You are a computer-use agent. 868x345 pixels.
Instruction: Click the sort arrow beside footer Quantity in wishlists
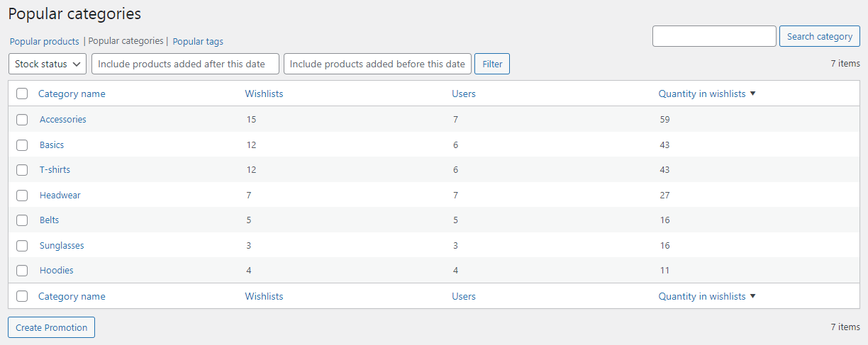752,296
